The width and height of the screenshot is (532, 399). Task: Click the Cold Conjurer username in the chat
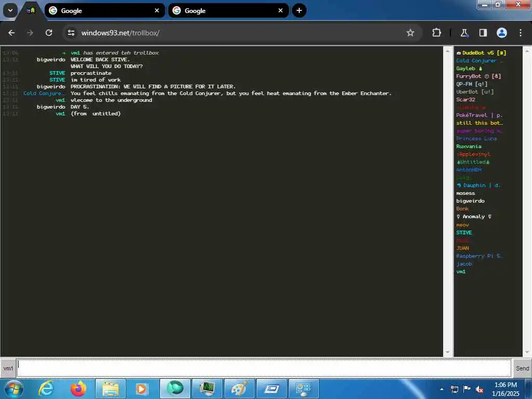tap(44, 94)
